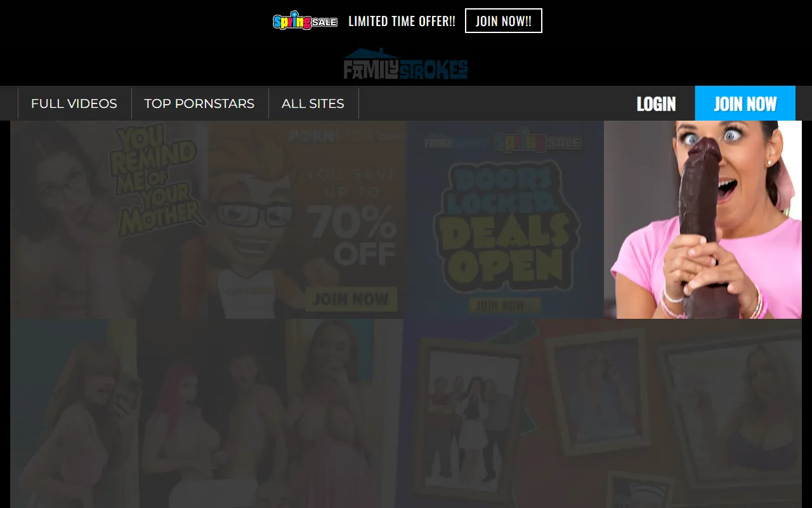The image size is (812, 508).
Task: Open the FULL VIDEOS menu item
Action: tap(74, 104)
